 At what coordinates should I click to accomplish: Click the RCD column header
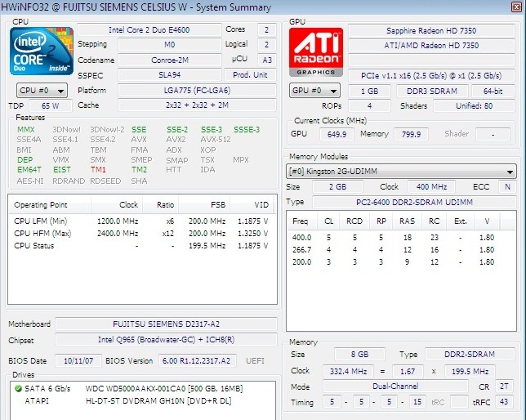click(354, 221)
